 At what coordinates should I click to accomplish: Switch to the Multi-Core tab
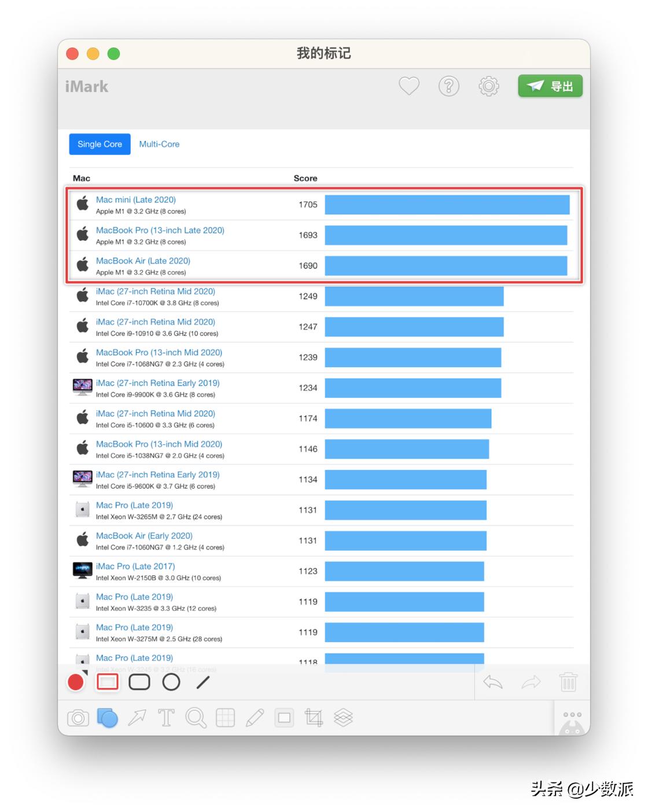point(159,144)
